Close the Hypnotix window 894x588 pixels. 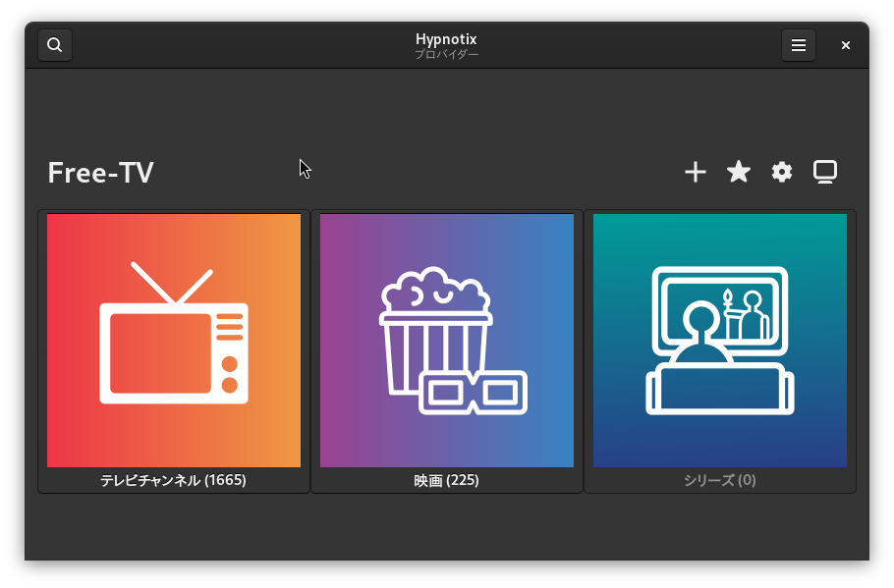coord(846,45)
